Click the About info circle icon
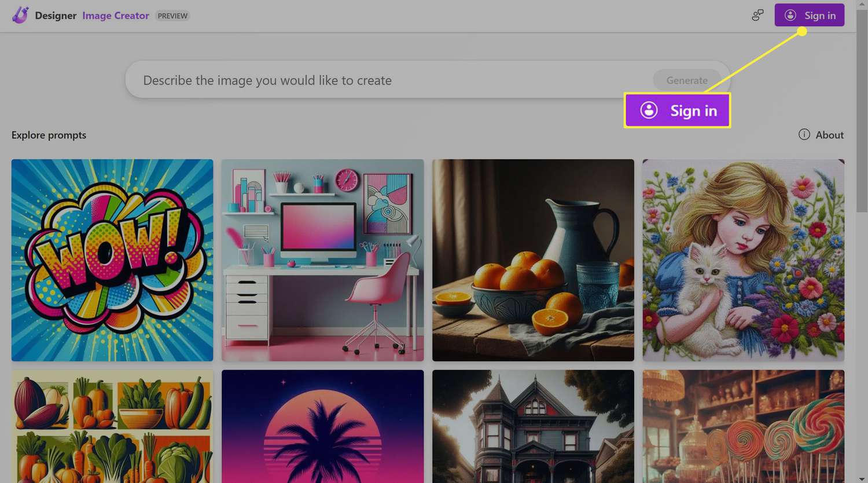This screenshot has height=483, width=868. (x=804, y=134)
